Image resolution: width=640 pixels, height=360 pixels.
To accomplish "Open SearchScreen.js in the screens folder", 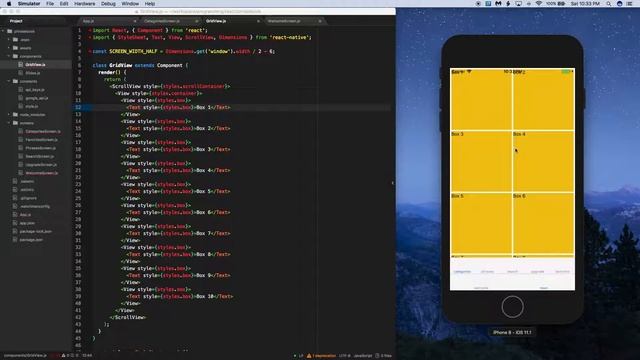I will pos(40,156).
